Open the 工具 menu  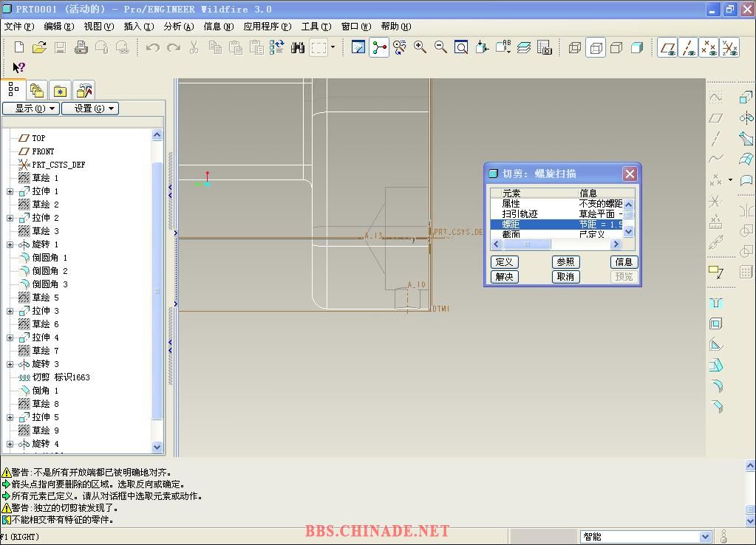[x=316, y=27]
